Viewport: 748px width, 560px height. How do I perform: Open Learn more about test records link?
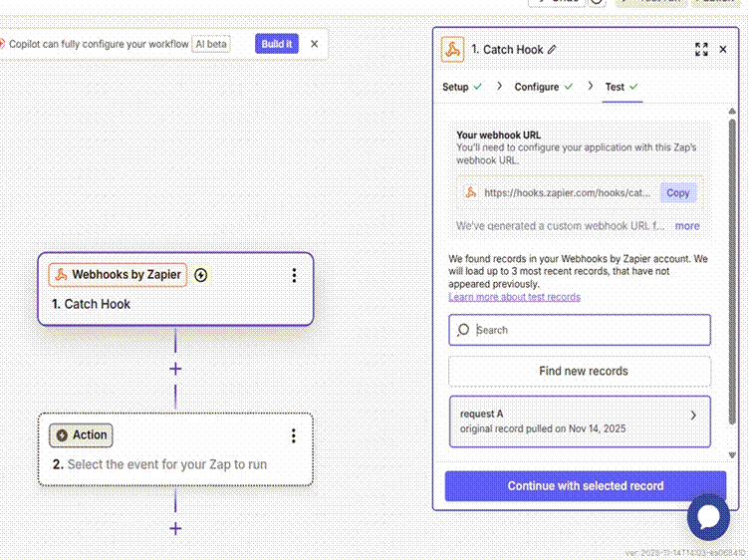(514, 297)
